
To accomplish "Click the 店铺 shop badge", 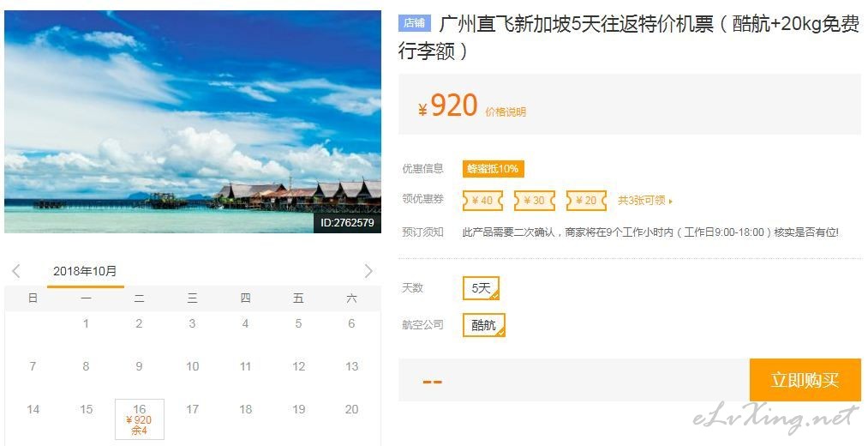I will tap(414, 22).
